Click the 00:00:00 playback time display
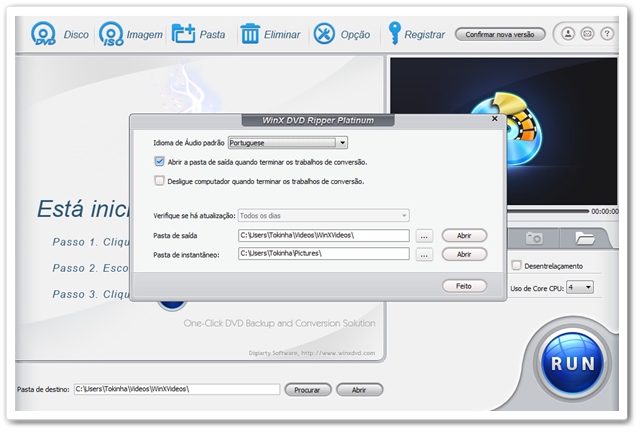 tap(604, 211)
